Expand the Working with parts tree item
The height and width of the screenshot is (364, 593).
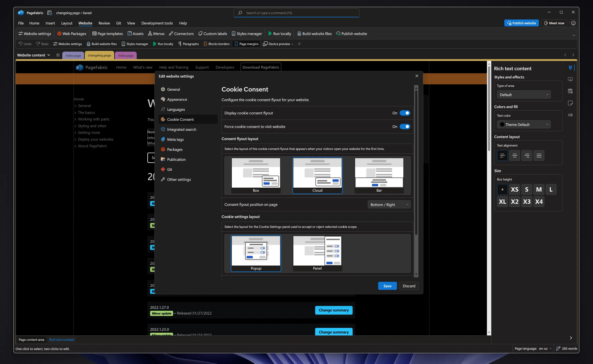pyautogui.click(x=75, y=119)
